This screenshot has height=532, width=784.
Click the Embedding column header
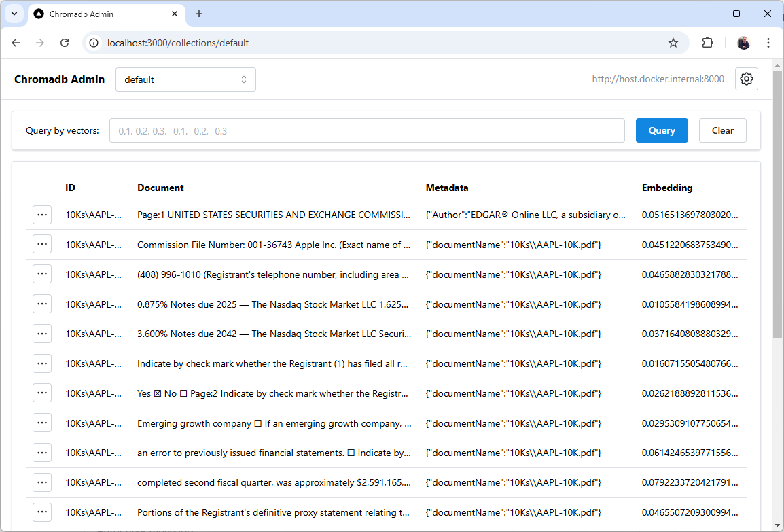667,188
